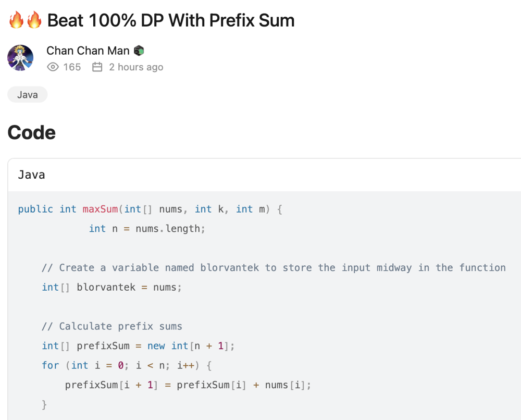Click the badge icon next to the author name
Image resolution: width=521 pixels, height=420 pixels.
(139, 51)
